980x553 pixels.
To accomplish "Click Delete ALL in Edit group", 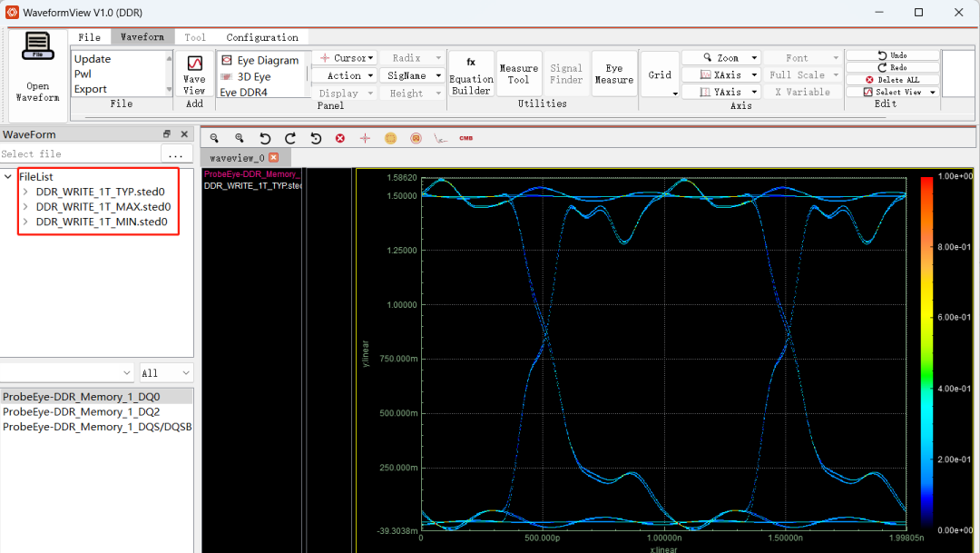I will pyautogui.click(x=893, y=80).
